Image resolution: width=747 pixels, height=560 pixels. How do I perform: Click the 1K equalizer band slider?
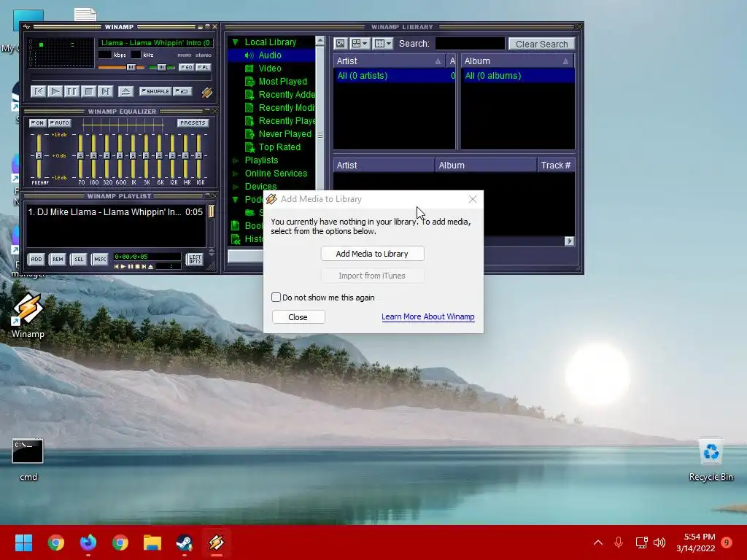click(133, 156)
